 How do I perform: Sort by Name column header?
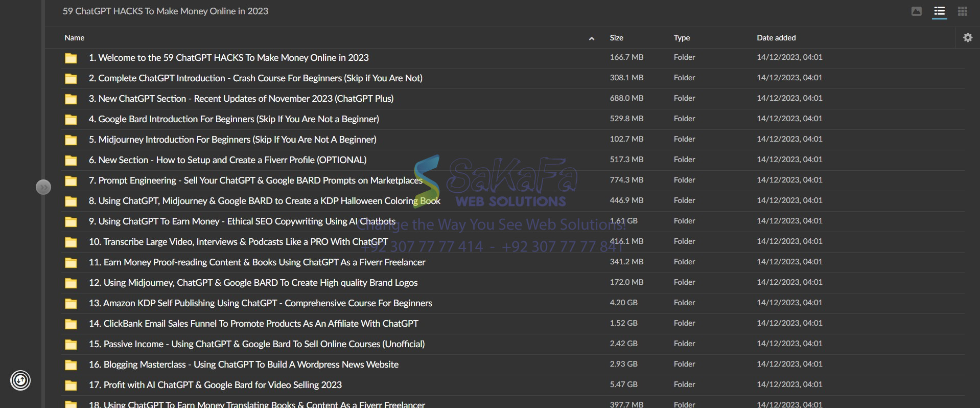75,38
